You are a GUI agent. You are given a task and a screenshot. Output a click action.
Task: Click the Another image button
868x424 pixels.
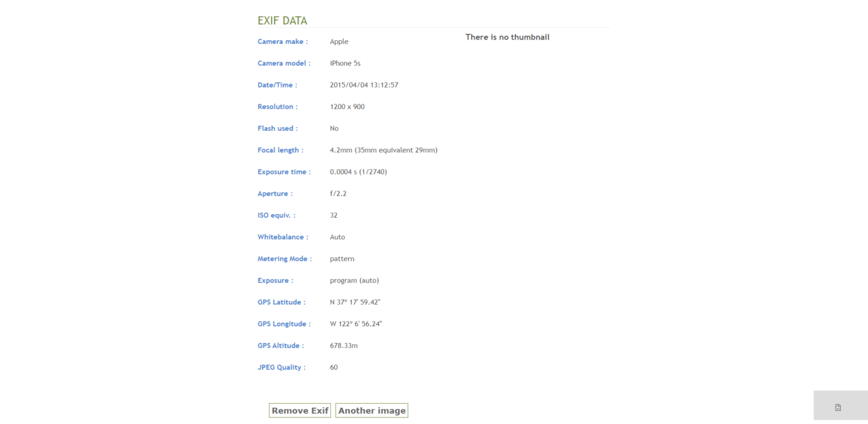coord(371,410)
